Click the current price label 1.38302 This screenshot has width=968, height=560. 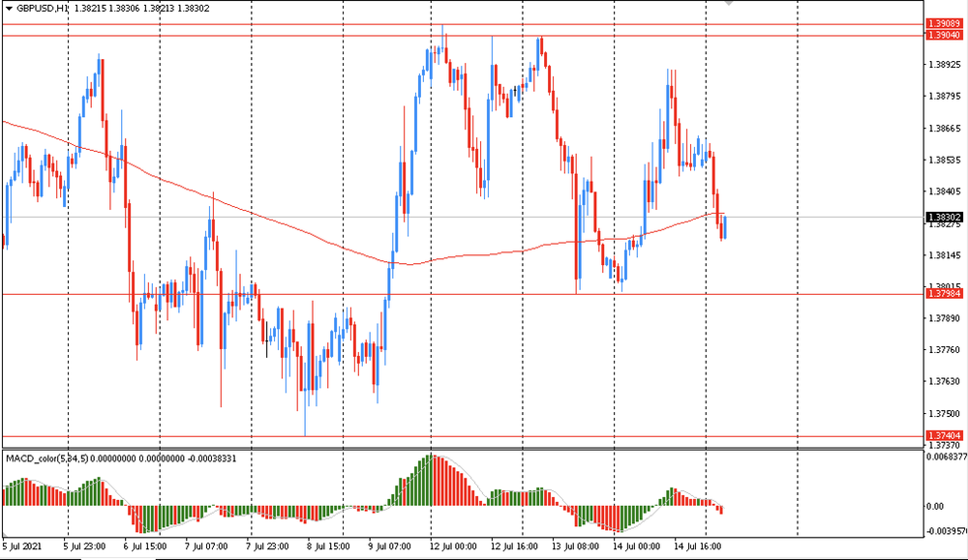[945, 217]
